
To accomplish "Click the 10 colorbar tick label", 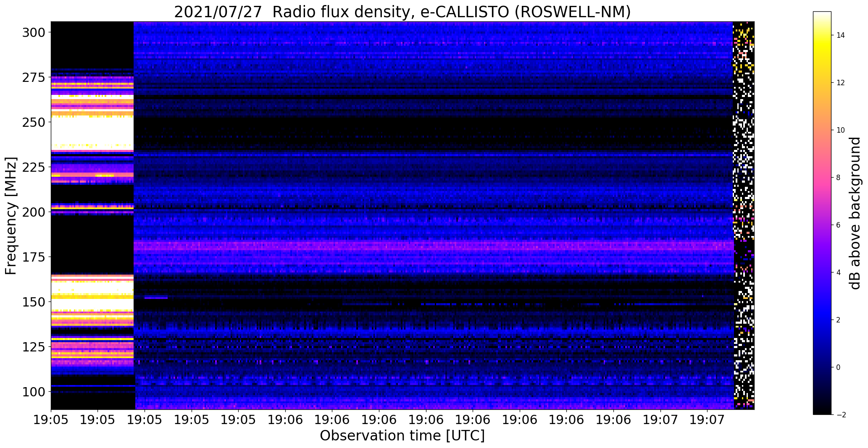I will click(x=841, y=130).
